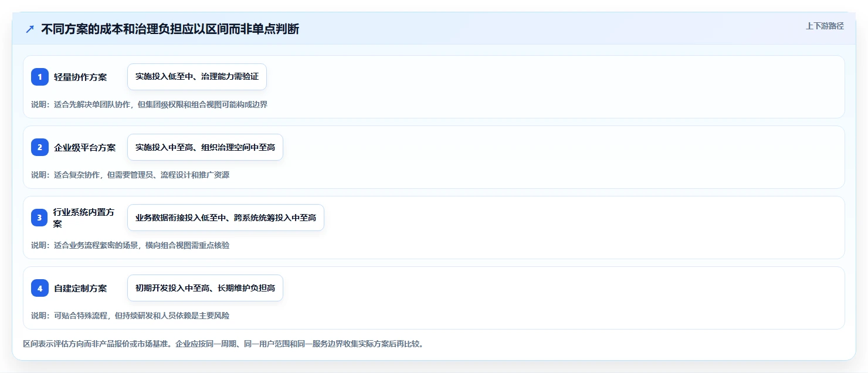Click the 实施投入低至中、治理能力需验证 pill
868x373 pixels.
197,77
